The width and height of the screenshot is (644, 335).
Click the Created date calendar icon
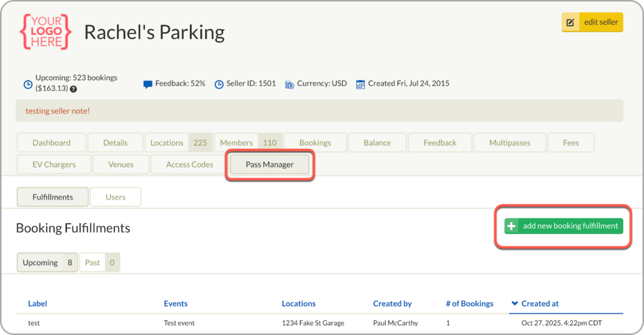point(360,84)
